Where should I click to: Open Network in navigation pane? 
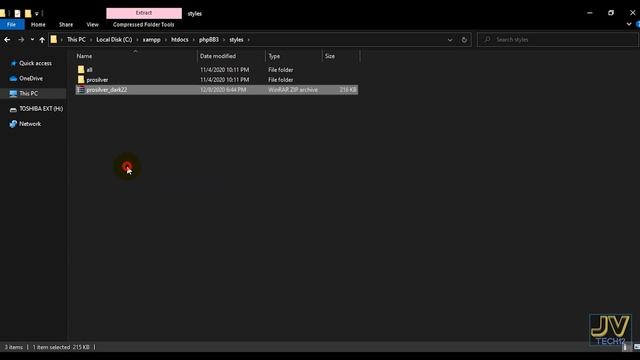click(30, 124)
